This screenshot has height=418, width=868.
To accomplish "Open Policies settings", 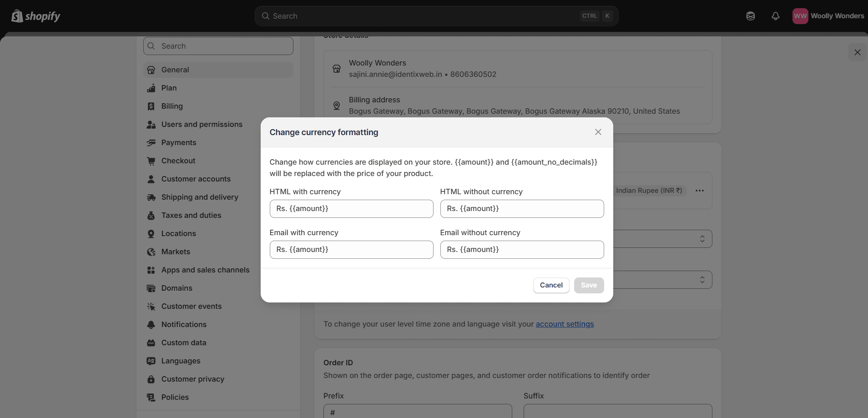I will 218,397.
